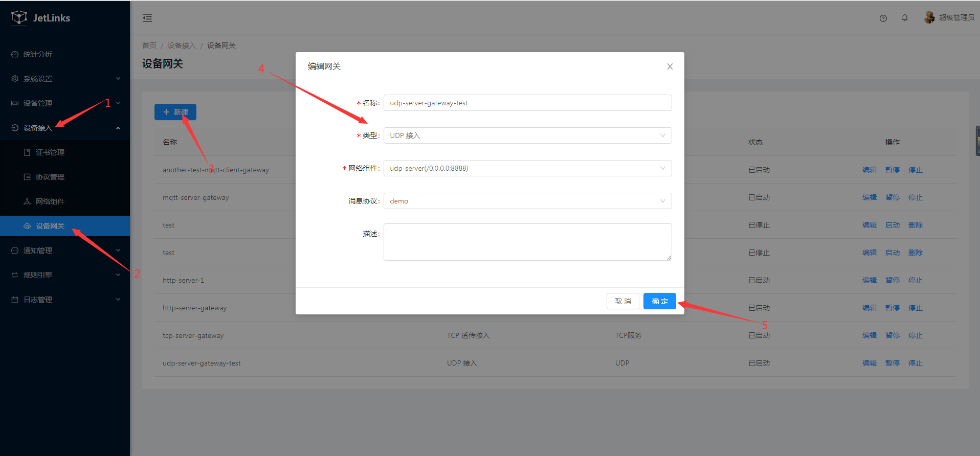Open the help question mark icon
Image resolution: width=980 pixels, height=456 pixels.
[883, 18]
